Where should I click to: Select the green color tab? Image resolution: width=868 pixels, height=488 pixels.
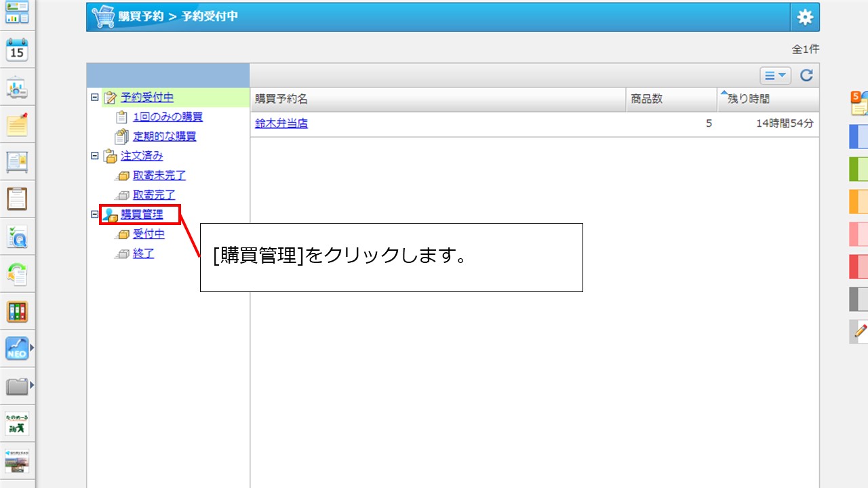pos(859,169)
